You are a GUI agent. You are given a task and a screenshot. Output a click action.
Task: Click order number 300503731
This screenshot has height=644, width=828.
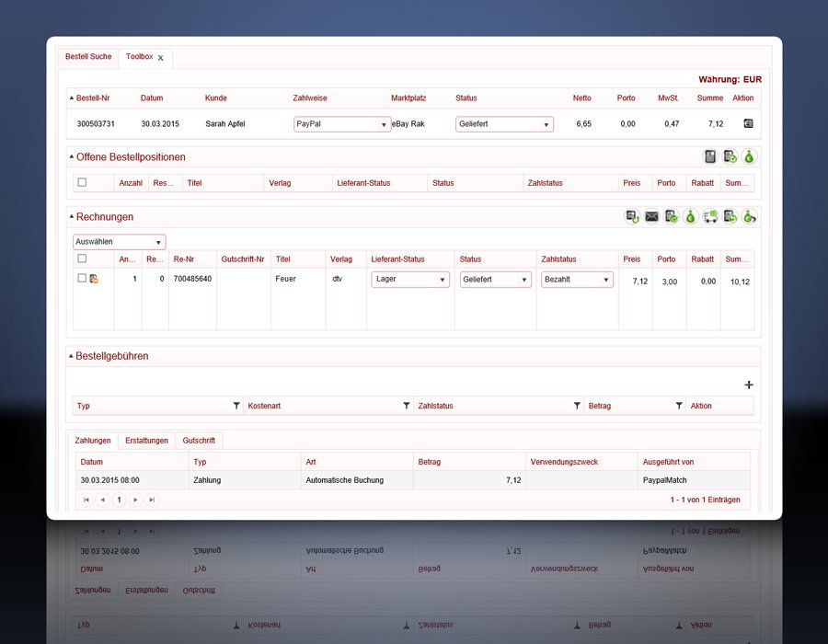coord(96,124)
